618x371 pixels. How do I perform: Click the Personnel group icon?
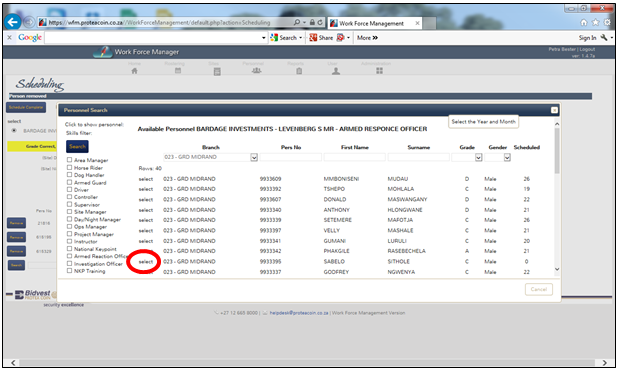pos(257,71)
